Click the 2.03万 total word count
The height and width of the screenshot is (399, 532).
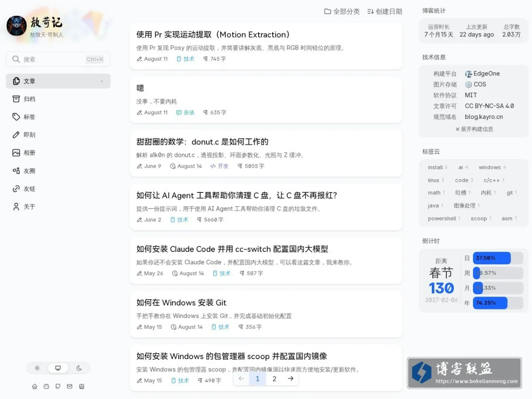512,35
